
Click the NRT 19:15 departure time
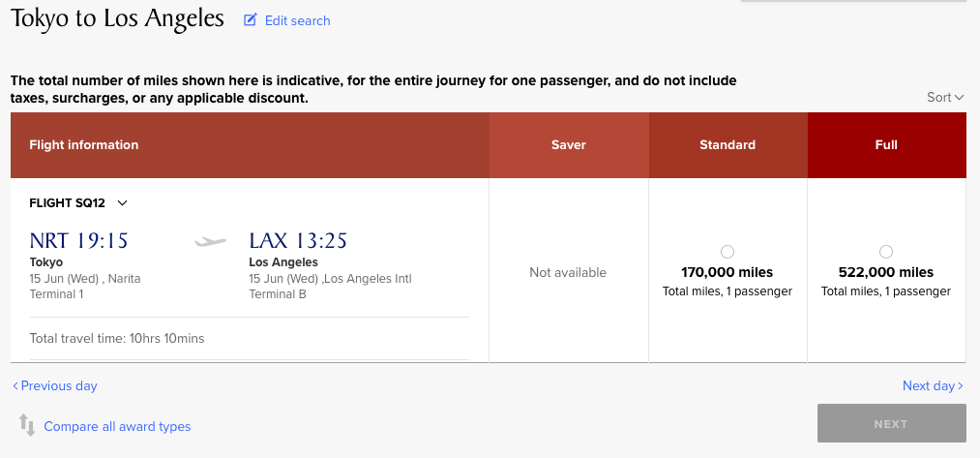[78, 241]
